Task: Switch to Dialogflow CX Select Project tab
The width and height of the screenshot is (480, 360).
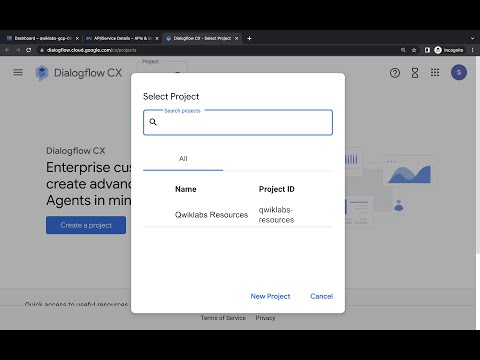Action: pyautogui.click(x=201, y=38)
